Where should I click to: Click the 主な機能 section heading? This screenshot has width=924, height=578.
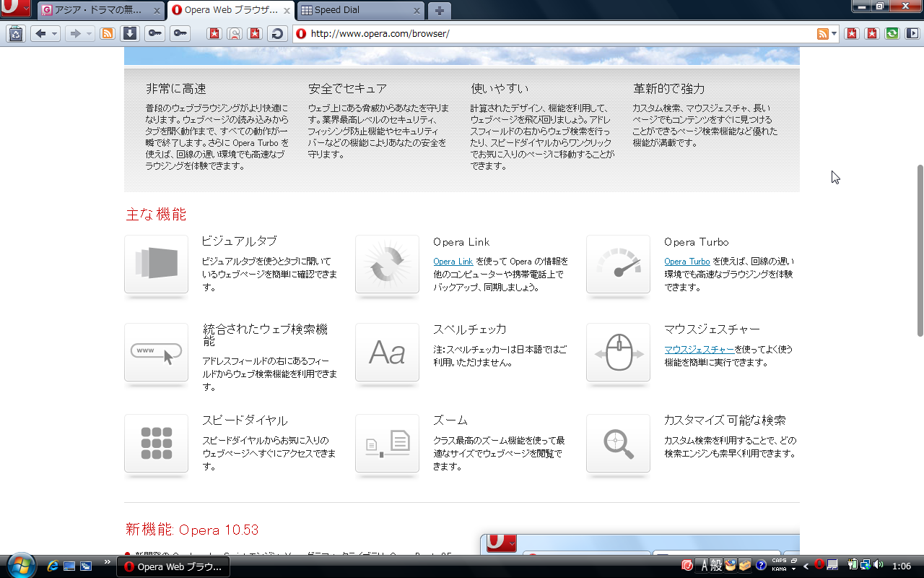click(156, 214)
